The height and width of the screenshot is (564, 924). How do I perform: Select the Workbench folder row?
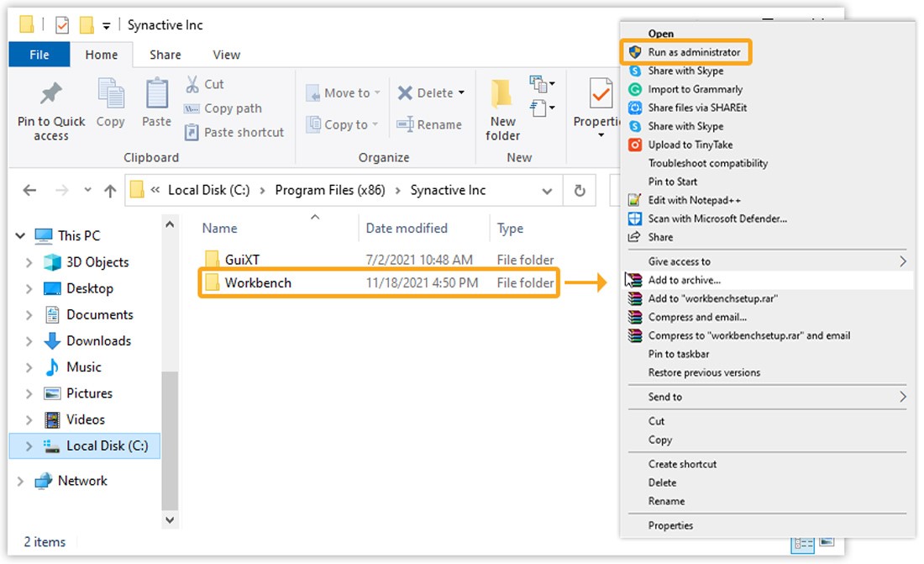point(379,283)
